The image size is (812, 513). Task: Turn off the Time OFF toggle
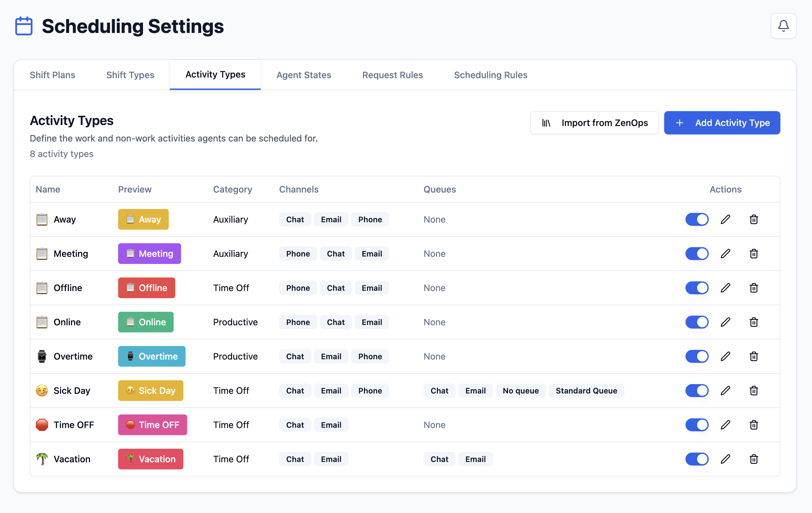coord(697,425)
